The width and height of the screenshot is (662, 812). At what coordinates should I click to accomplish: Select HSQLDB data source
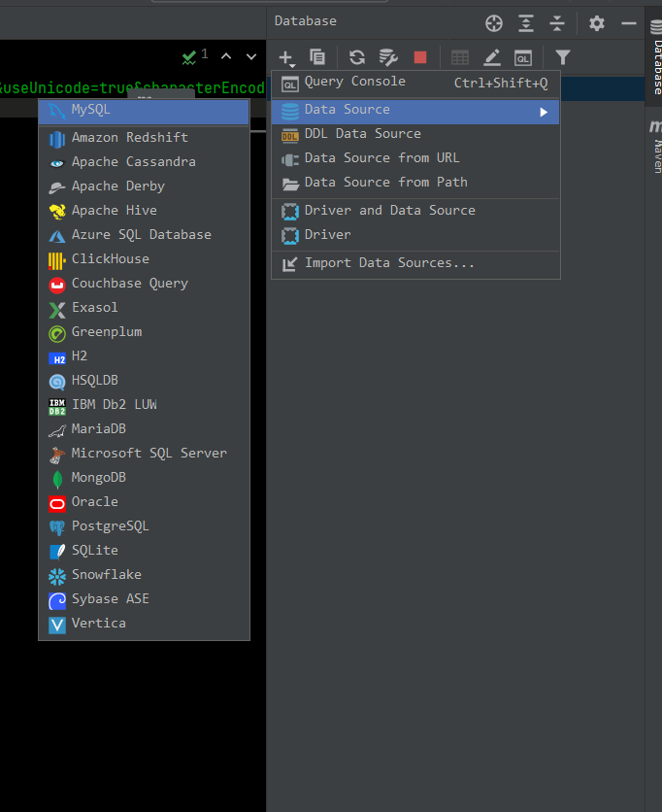pyautogui.click(x=144, y=382)
